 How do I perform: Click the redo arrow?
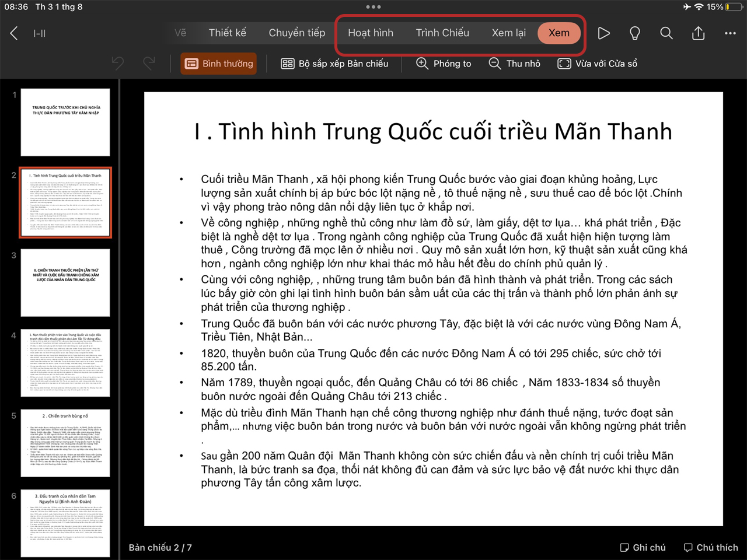coord(149,64)
